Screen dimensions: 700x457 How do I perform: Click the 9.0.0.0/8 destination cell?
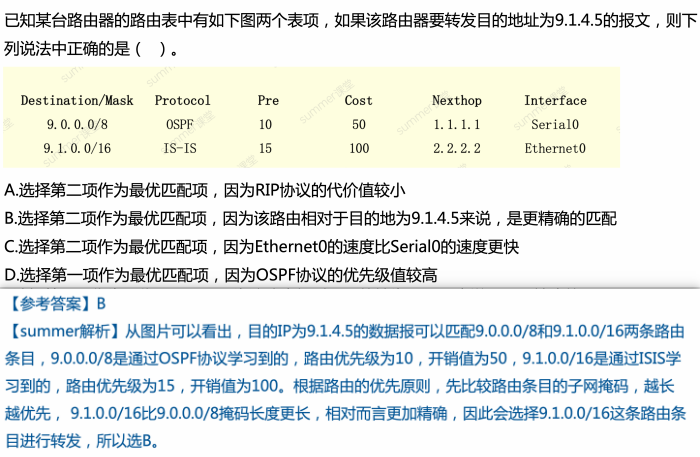coord(77,125)
